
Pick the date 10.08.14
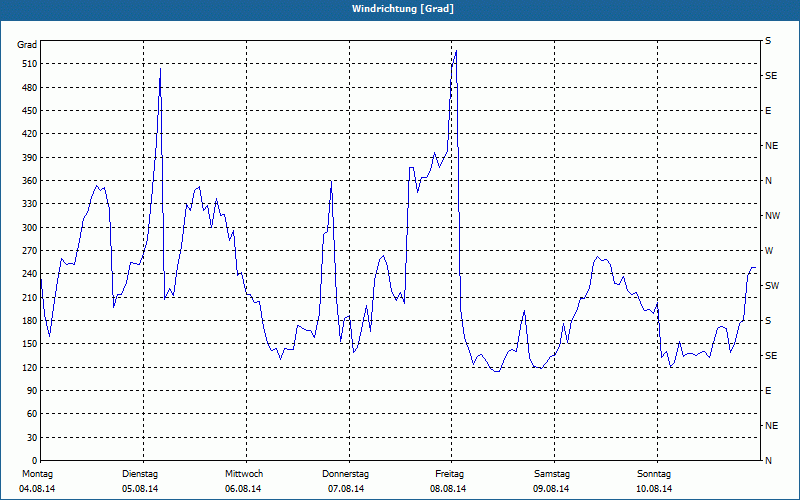(x=654, y=489)
